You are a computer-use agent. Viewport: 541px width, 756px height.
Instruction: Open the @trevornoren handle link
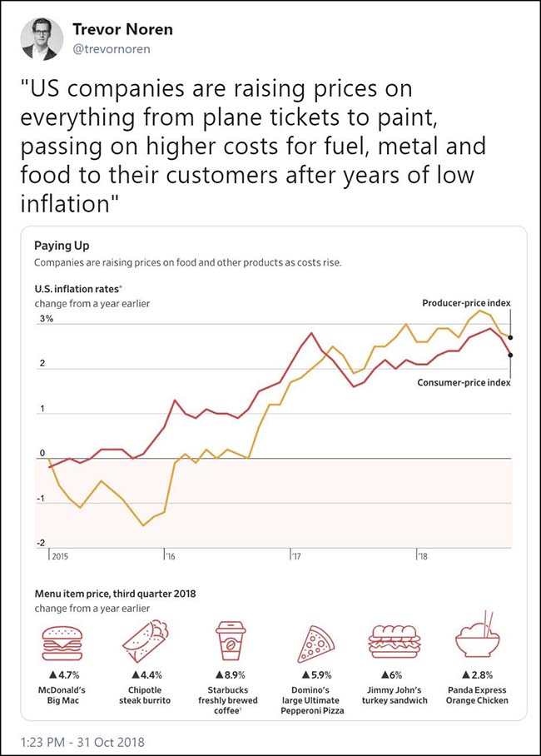click(111, 48)
